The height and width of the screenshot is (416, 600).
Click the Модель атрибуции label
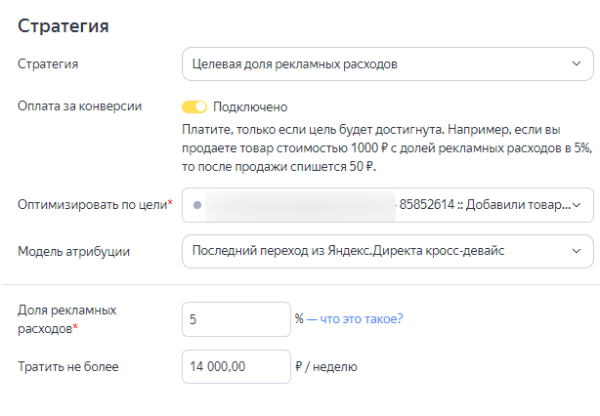tap(73, 251)
